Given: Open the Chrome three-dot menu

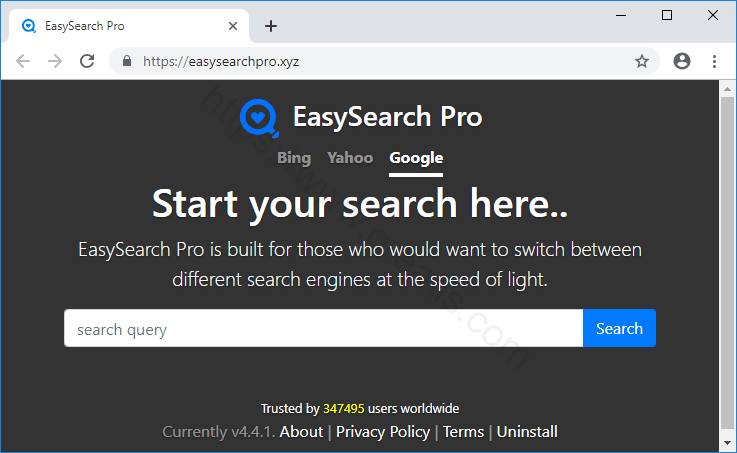Looking at the screenshot, I should (714, 61).
